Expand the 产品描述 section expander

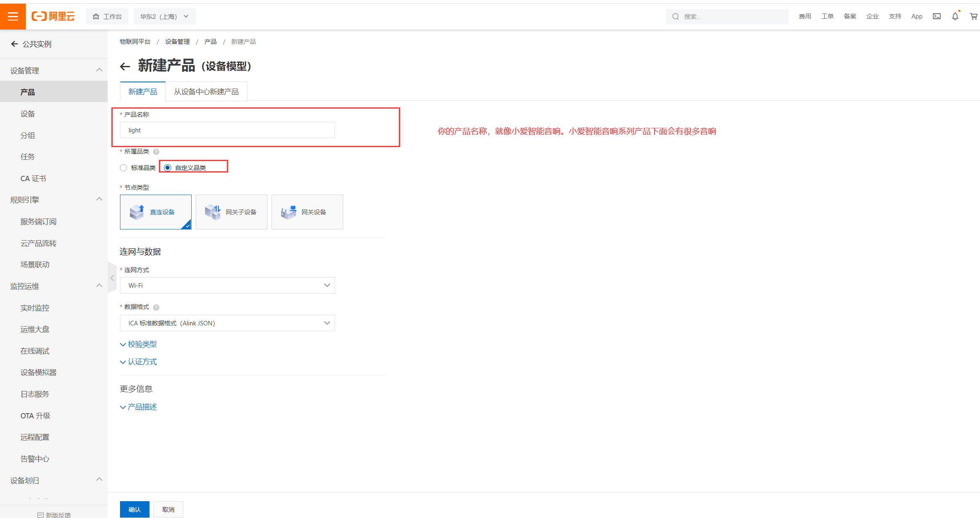(x=139, y=407)
